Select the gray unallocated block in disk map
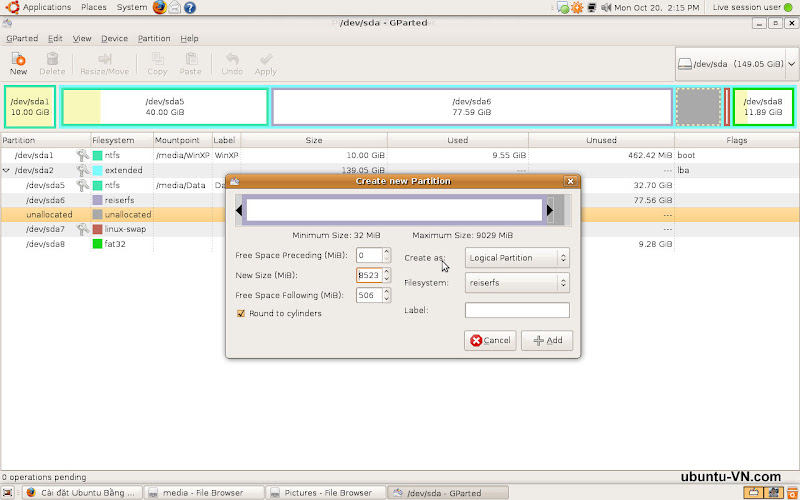The height and width of the screenshot is (500, 800). pos(698,107)
